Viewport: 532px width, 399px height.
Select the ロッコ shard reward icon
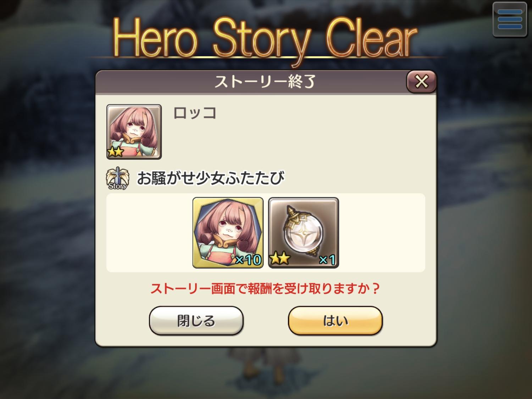tap(228, 233)
